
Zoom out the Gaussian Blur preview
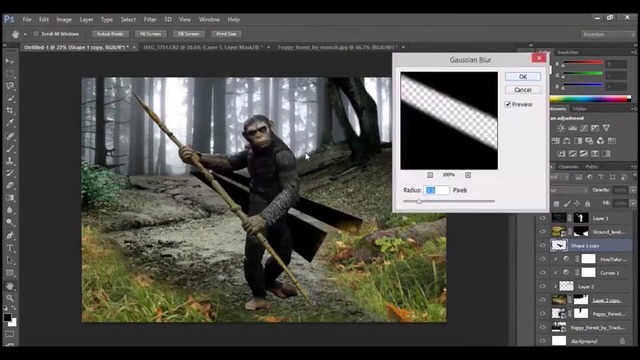click(x=430, y=175)
